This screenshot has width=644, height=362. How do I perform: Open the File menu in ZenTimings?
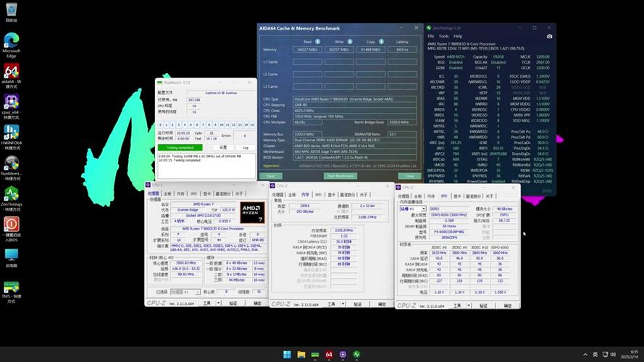[x=431, y=36]
